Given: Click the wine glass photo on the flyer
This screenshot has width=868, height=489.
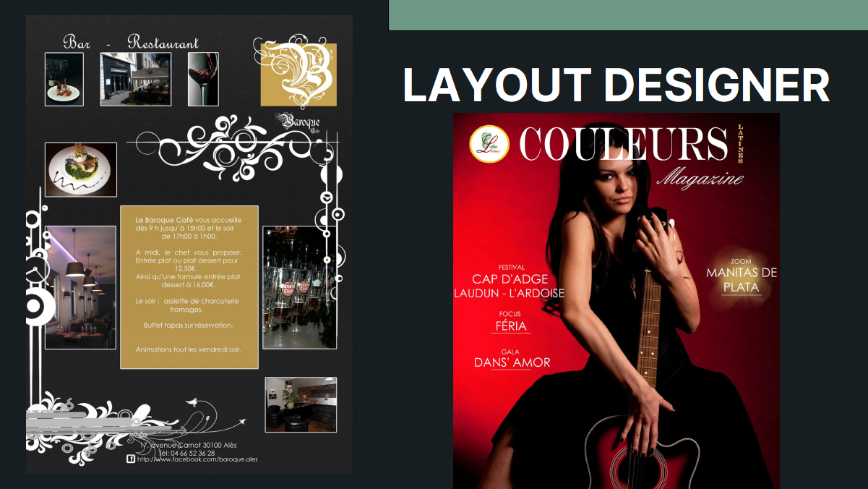Looking at the screenshot, I should (x=203, y=78).
